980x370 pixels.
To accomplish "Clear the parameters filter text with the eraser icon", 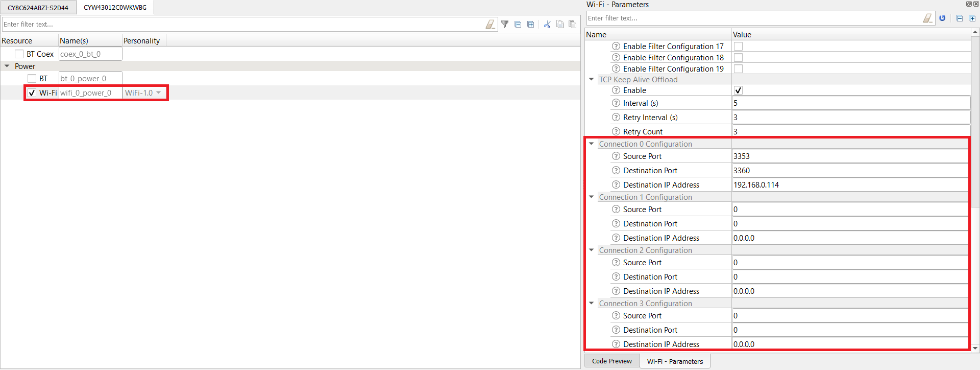I will pyautogui.click(x=927, y=18).
